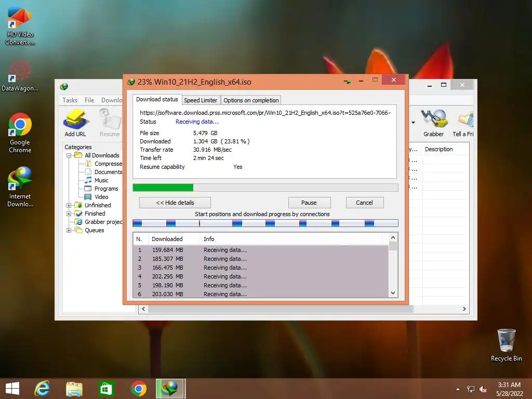The image size is (532, 399).
Task: Click the download dialog title bar icon
Action: (x=131, y=82)
